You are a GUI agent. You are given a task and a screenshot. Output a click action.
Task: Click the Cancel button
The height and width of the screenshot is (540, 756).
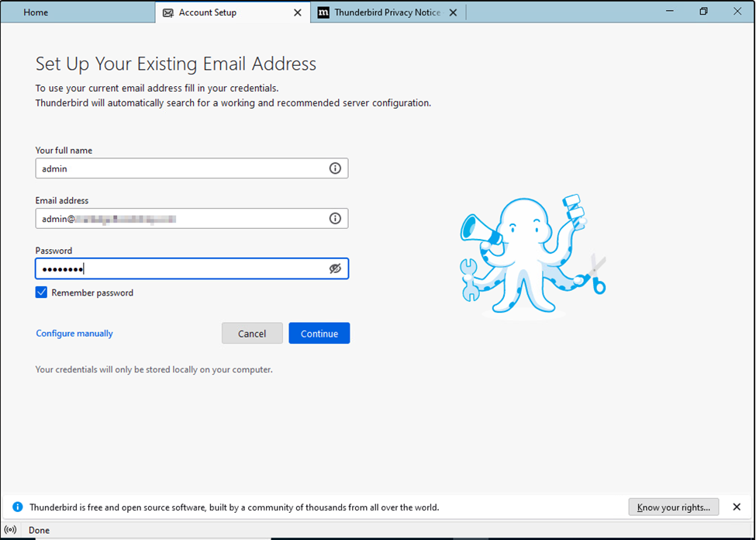coord(252,334)
